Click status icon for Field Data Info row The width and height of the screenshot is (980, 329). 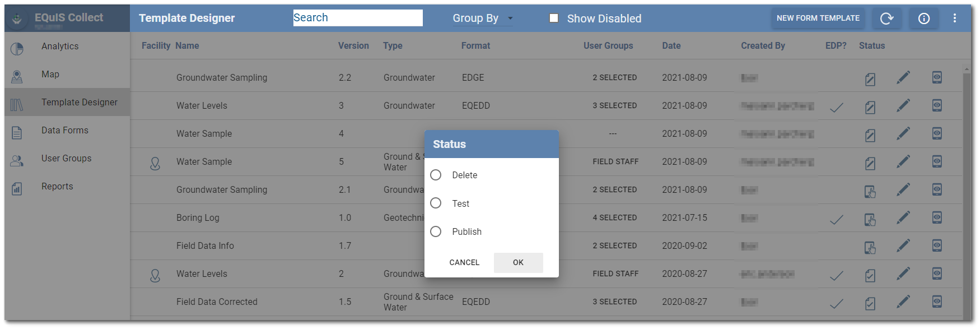870,247
